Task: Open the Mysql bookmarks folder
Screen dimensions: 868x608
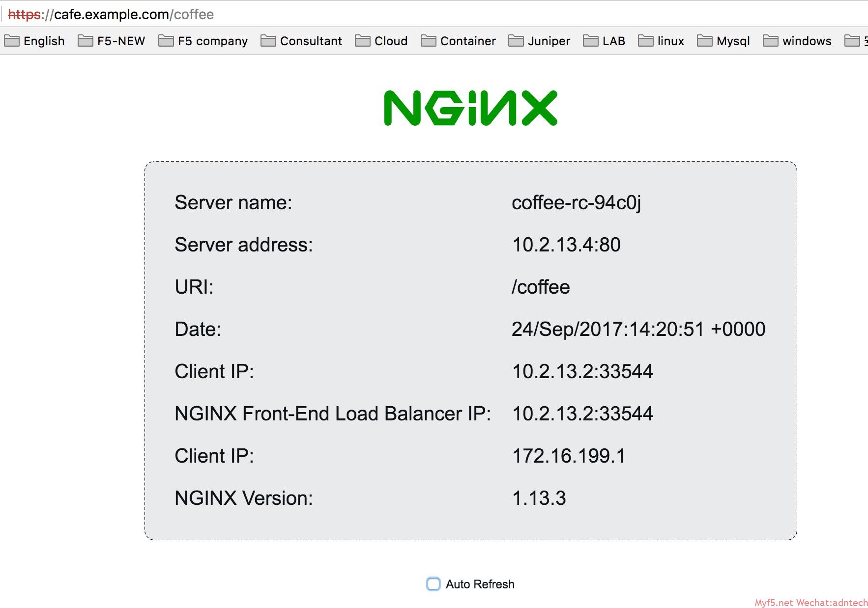Action: pos(723,41)
